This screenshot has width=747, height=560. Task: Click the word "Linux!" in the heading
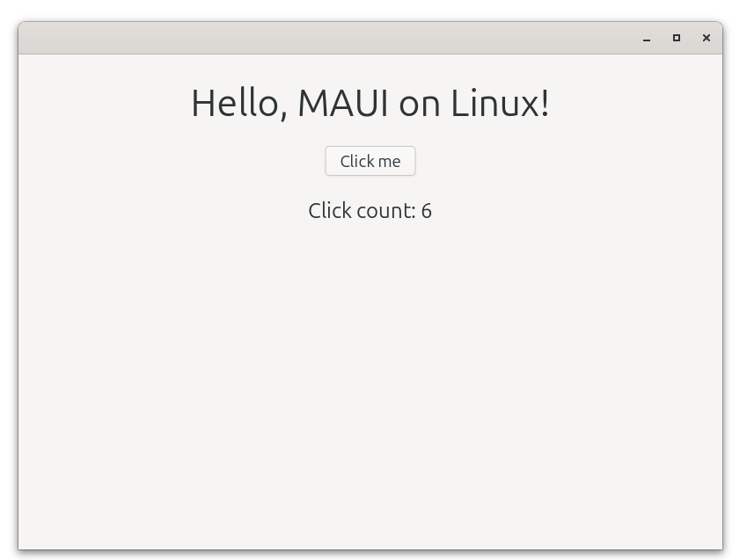point(500,103)
